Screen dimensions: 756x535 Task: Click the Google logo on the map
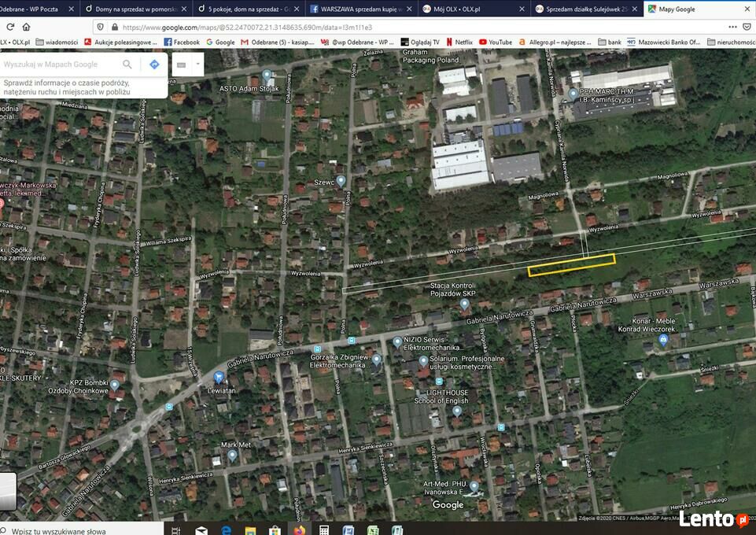tap(448, 504)
